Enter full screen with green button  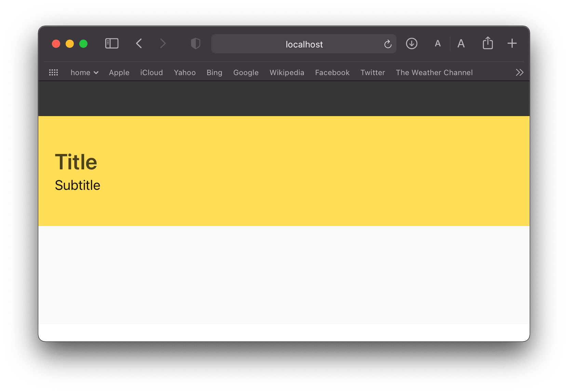(x=83, y=44)
